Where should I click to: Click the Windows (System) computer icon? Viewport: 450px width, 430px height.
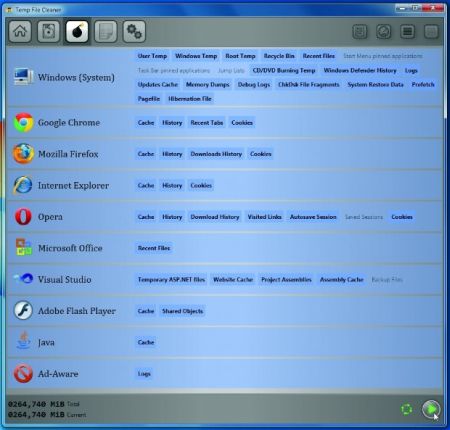pyautogui.click(x=23, y=77)
